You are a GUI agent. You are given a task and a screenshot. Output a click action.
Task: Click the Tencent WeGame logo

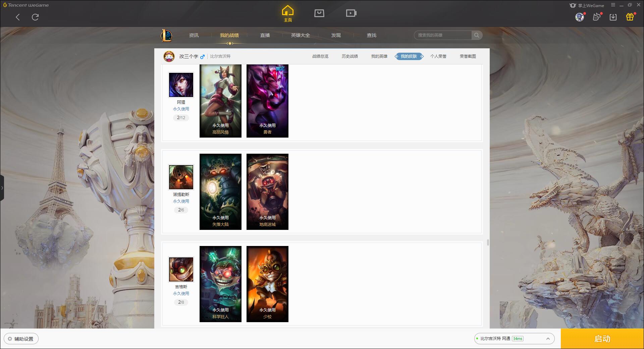pos(26,5)
